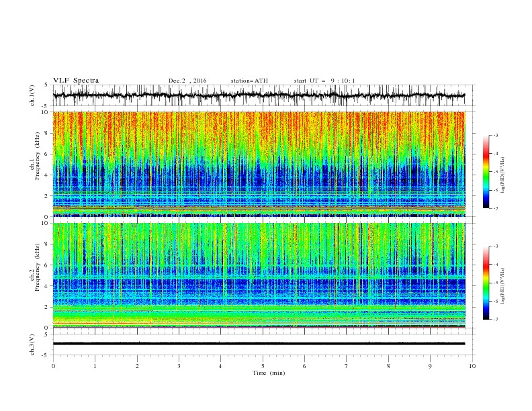
Task: Click the '-7' value on lower colorbar
Action: 496,319
